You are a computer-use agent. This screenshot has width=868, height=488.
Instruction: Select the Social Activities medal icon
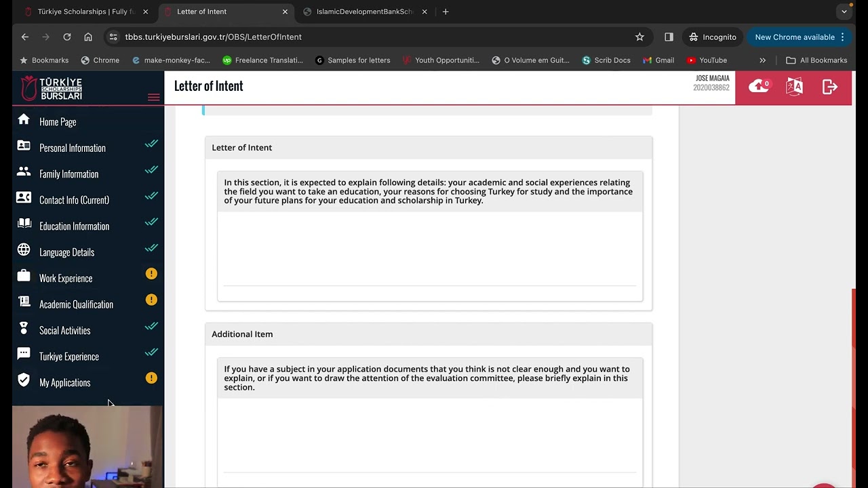tap(24, 329)
